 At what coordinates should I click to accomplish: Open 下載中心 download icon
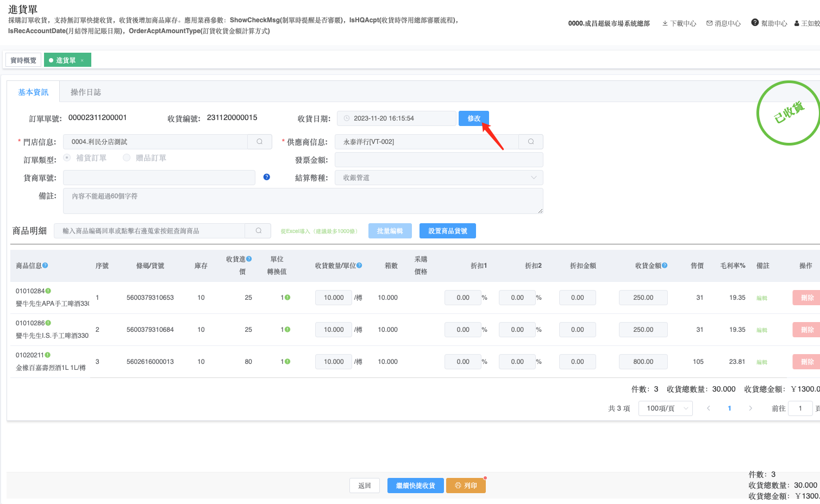click(x=665, y=23)
